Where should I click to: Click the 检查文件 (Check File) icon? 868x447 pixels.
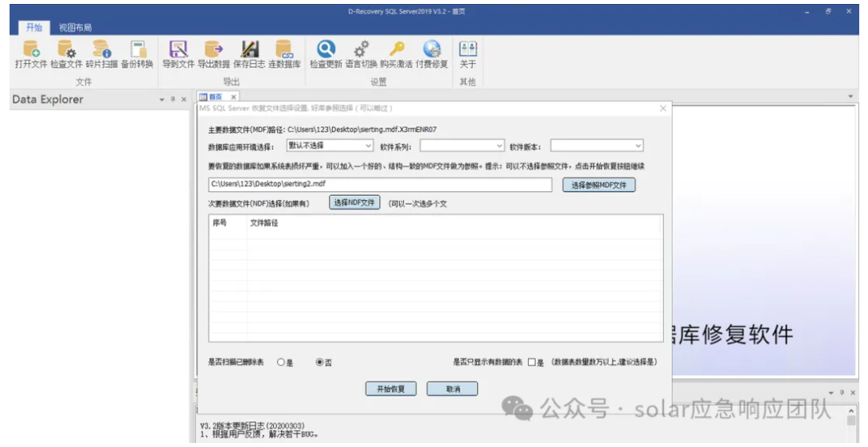(66, 53)
